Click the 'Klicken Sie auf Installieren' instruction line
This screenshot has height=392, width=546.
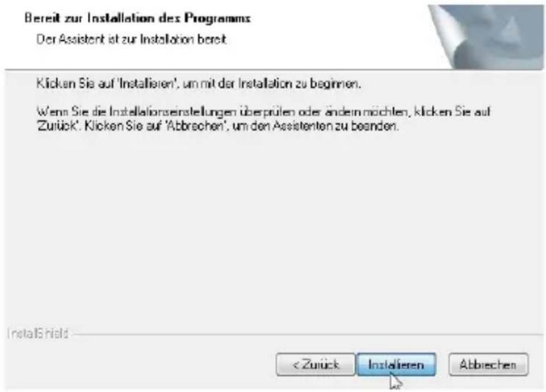(199, 84)
